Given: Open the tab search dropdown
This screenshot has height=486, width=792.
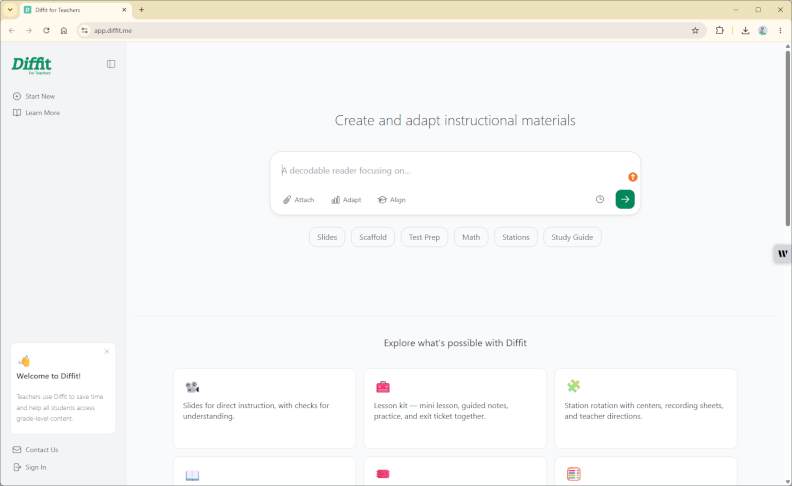Looking at the screenshot, I should coord(10,10).
